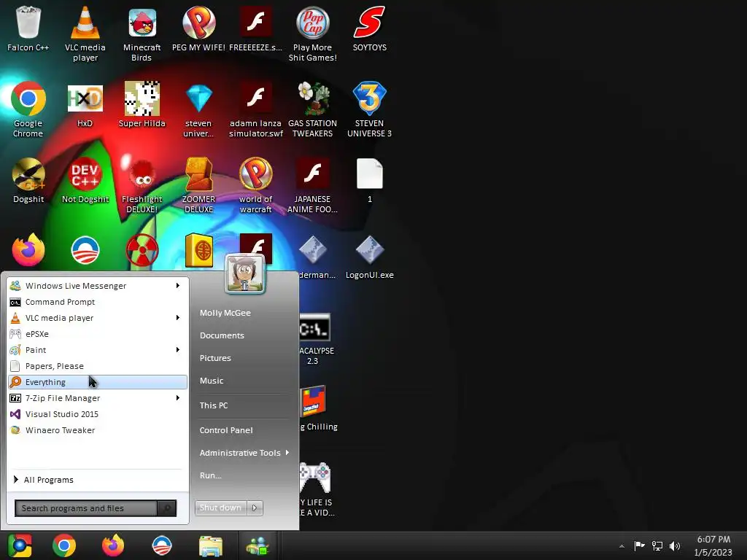The height and width of the screenshot is (560, 747).
Task: Expand Paint recent files arrow
Action: [178, 350]
